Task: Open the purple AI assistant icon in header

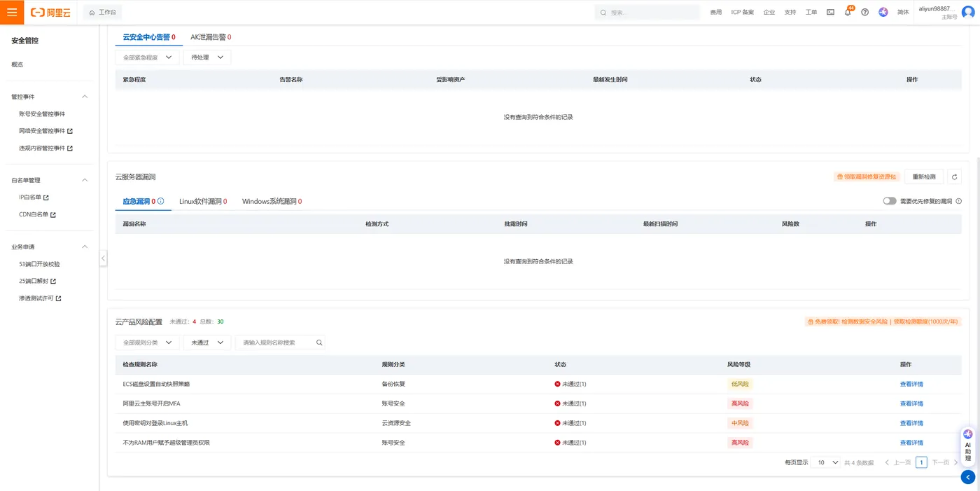Action: pos(883,13)
